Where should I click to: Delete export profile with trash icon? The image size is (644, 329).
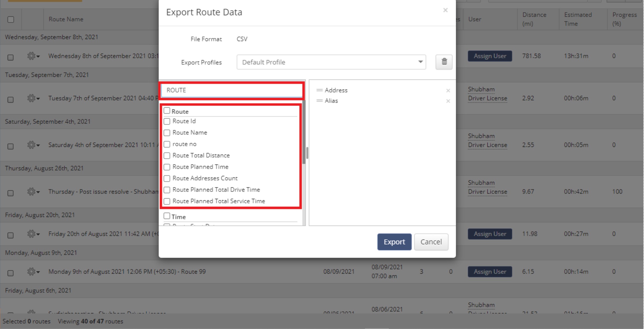point(444,62)
